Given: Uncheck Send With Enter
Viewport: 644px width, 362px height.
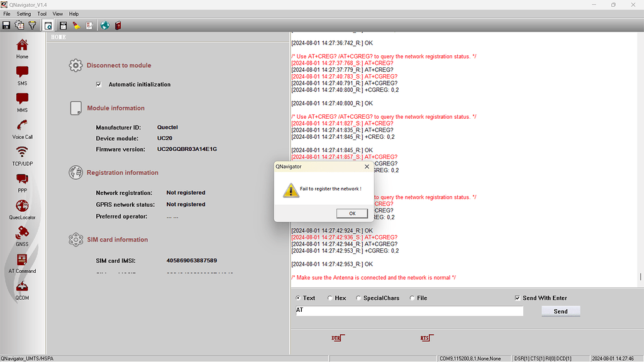Looking at the screenshot, I should pyautogui.click(x=517, y=298).
